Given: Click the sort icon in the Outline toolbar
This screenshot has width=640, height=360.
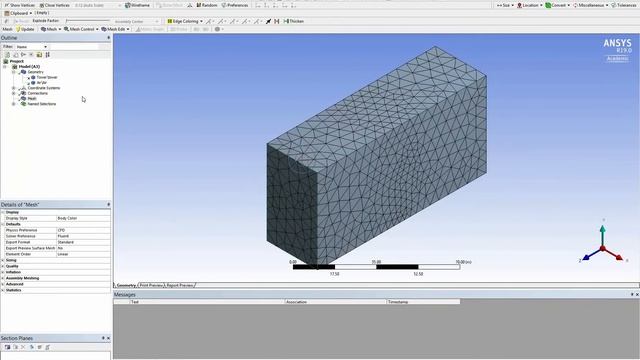Looking at the screenshot, I should pos(47,55).
